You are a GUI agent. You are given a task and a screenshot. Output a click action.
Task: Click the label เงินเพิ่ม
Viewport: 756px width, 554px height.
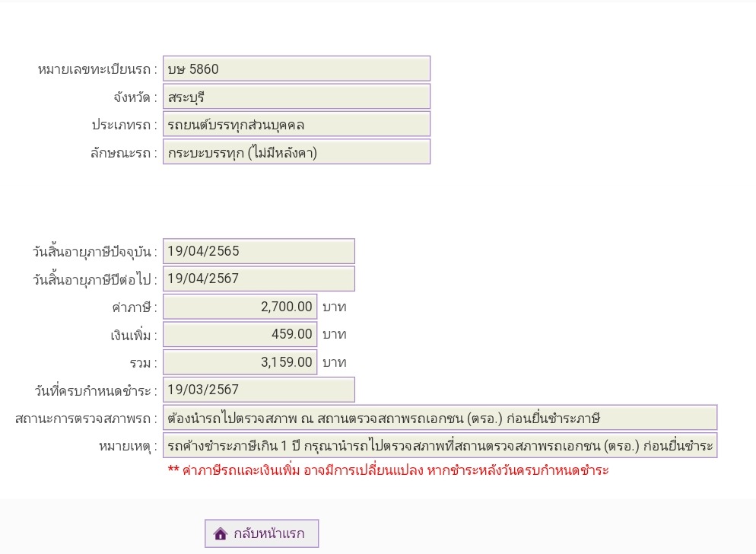pyautogui.click(x=134, y=335)
